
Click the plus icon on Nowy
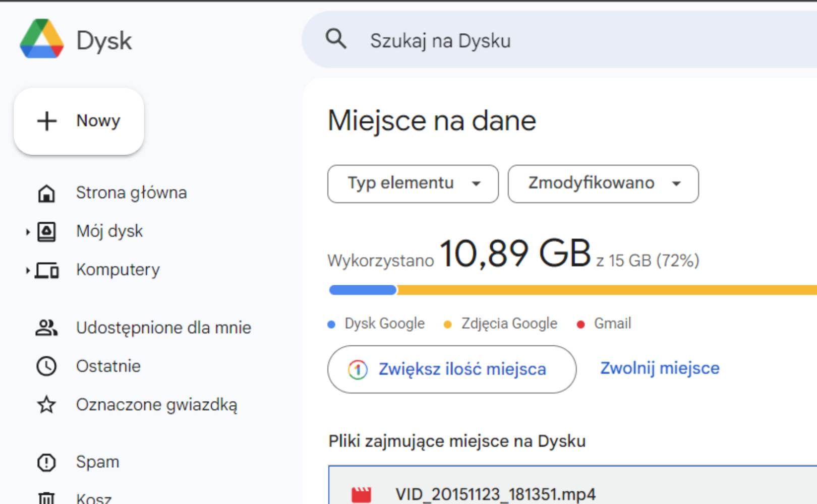(x=47, y=121)
